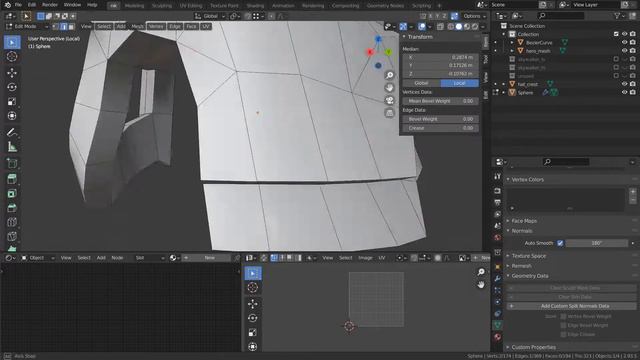The image size is (640, 360).
Task: Open the Object Data properties tab
Action: click(497, 325)
